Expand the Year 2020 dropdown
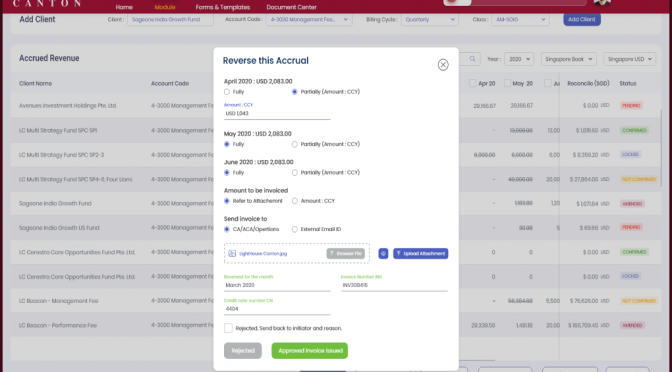 (519, 59)
